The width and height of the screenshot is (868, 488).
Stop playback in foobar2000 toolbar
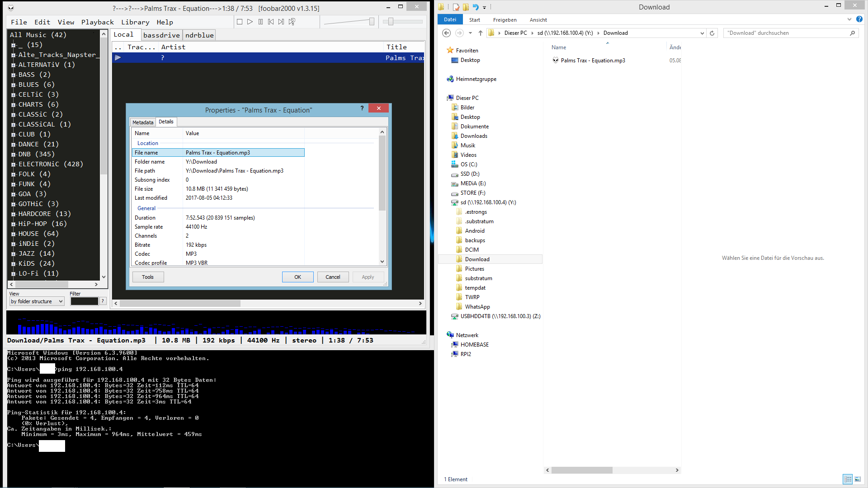click(x=240, y=22)
